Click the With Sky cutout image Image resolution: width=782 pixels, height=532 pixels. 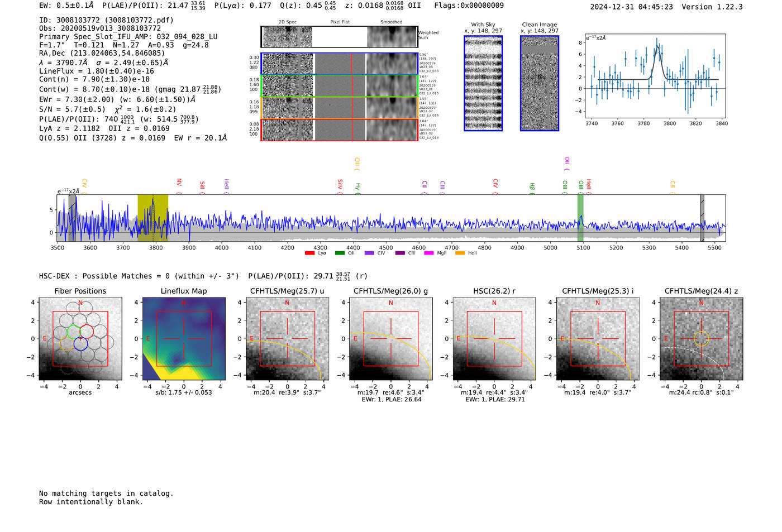tap(483, 83)
